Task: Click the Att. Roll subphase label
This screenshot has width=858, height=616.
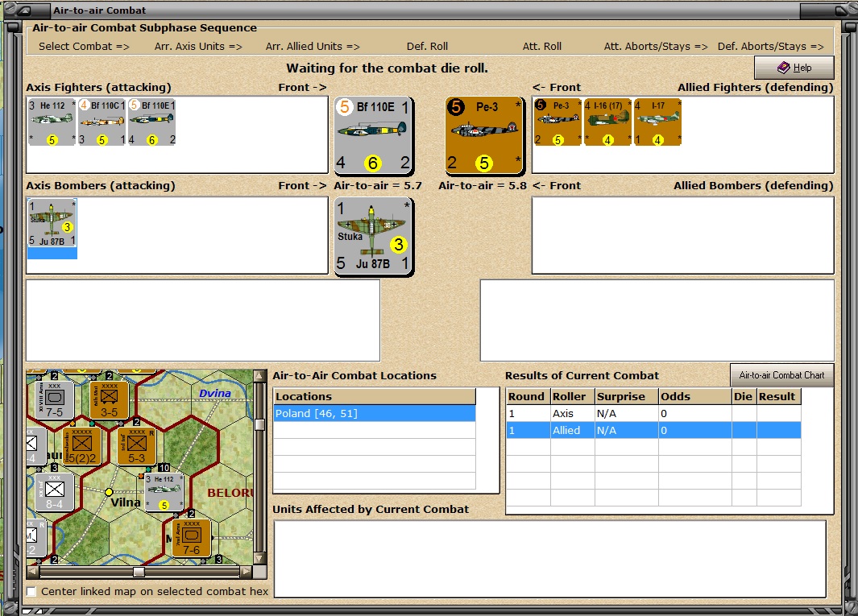Action: pos(541,47)
